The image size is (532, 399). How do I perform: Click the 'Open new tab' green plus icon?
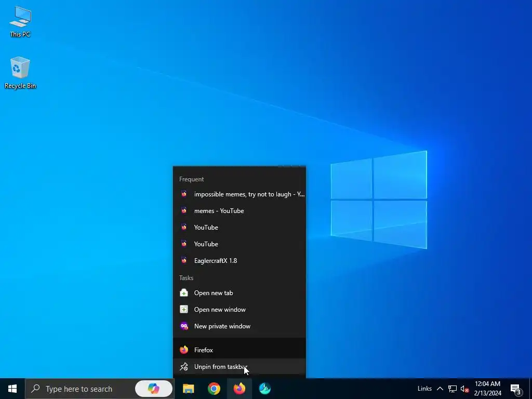coord(184,293)
